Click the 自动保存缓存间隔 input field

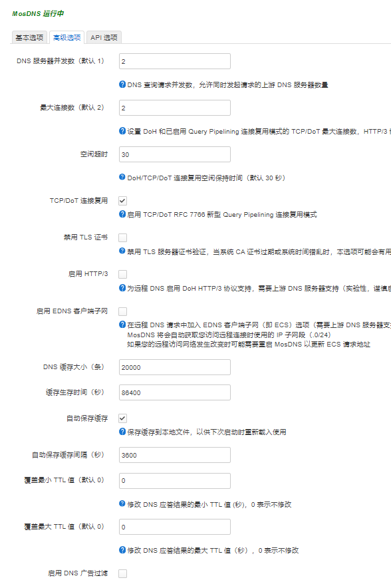(175, 455)
